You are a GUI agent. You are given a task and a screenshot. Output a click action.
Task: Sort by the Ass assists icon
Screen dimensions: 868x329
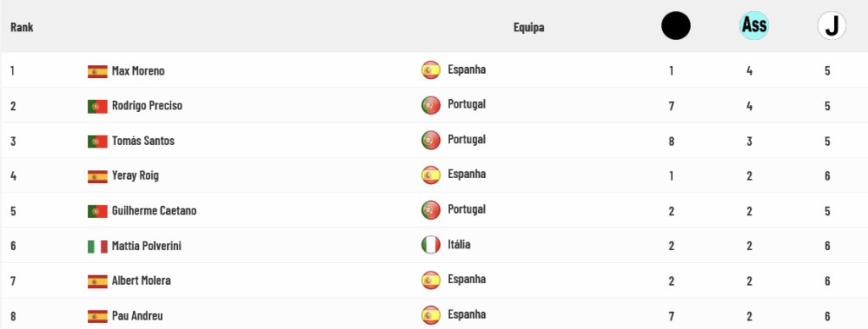pos(754,26)
